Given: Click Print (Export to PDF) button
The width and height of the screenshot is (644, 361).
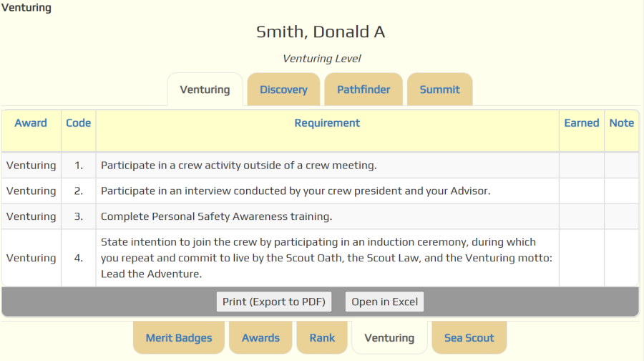Looking at the screenshot, I should pos(274,302).
